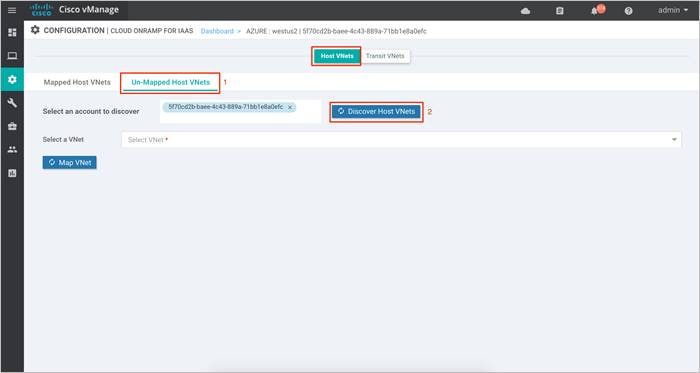Viewport: 700px width, 373px height.
Task: Remove the selected account ID chip
Action: pyautogui.click(x=290, y=107)
